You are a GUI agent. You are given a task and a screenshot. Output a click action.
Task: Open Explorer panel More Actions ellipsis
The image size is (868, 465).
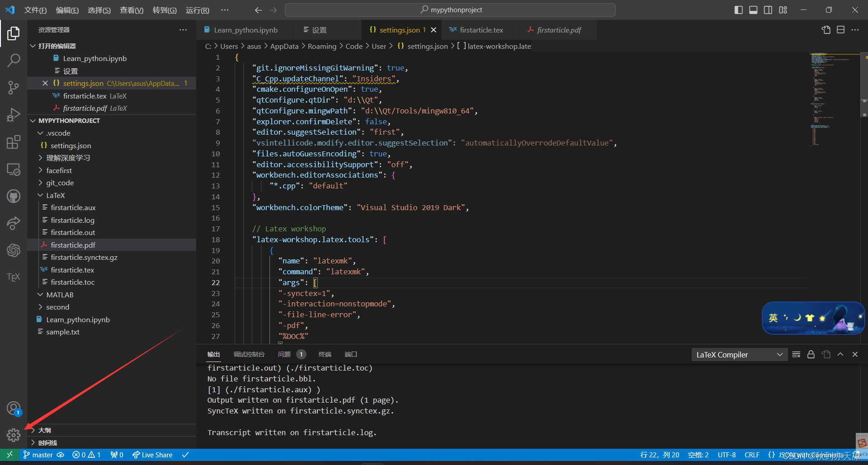[183, 30]
